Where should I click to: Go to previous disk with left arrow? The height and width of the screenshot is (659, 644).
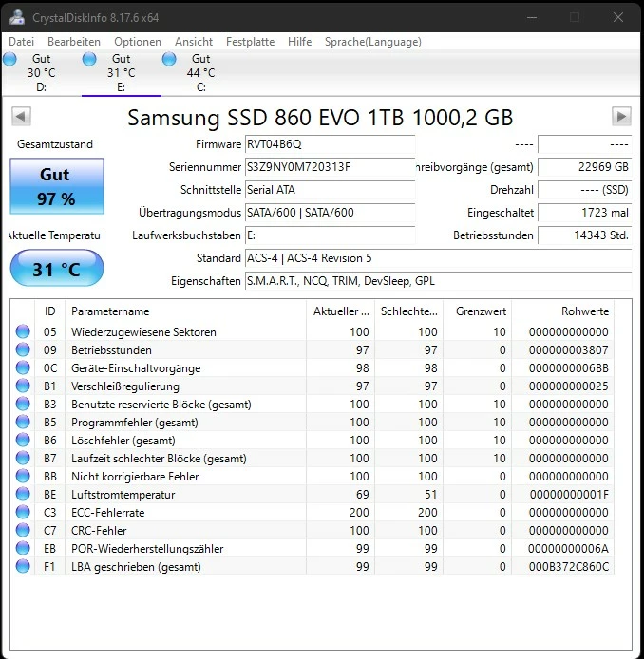pyautogui.click(x=21, y=116)
